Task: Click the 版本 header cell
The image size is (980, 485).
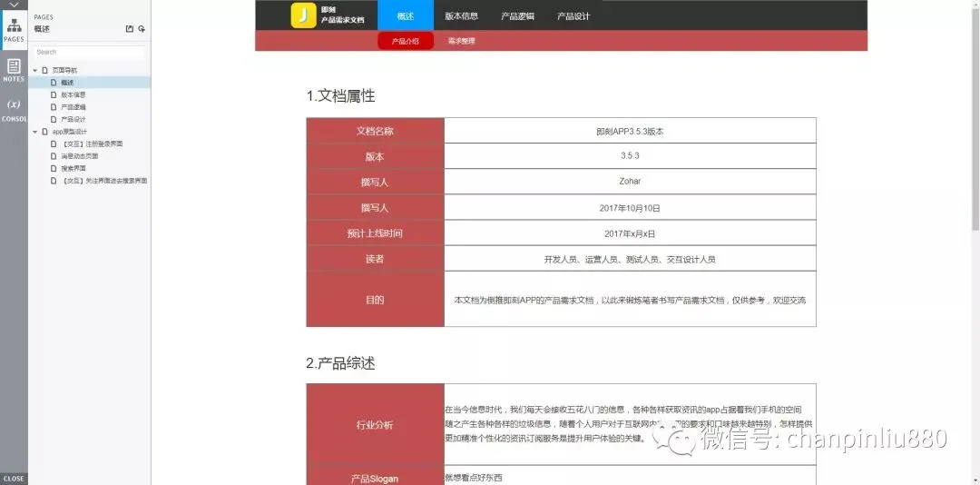Action: point(375,156)
